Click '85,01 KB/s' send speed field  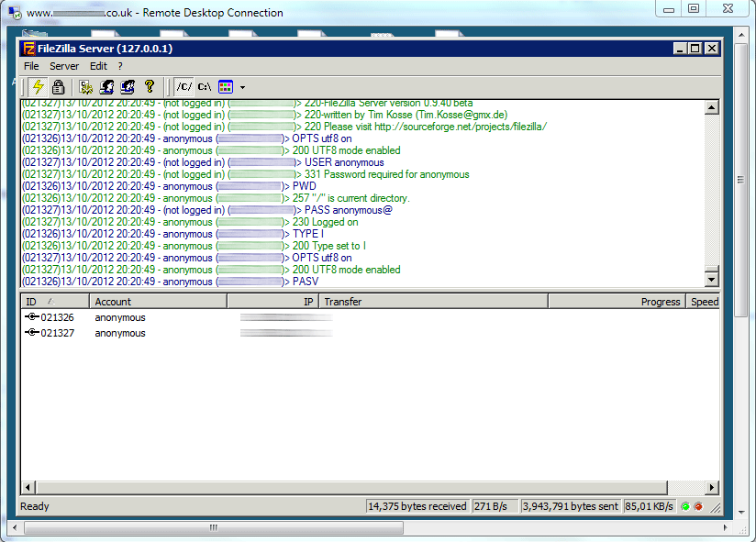pyautogui.click(x=649, y=506)
